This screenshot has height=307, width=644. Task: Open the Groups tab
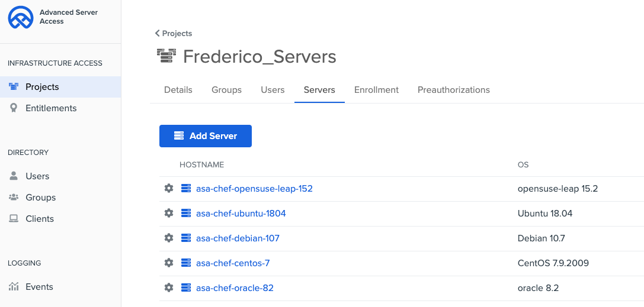226,90
